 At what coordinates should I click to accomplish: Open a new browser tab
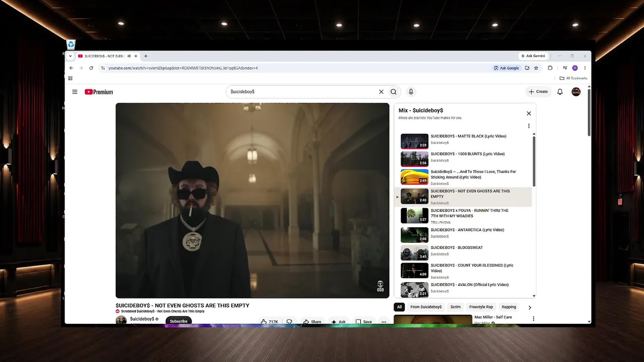(146, 56)
